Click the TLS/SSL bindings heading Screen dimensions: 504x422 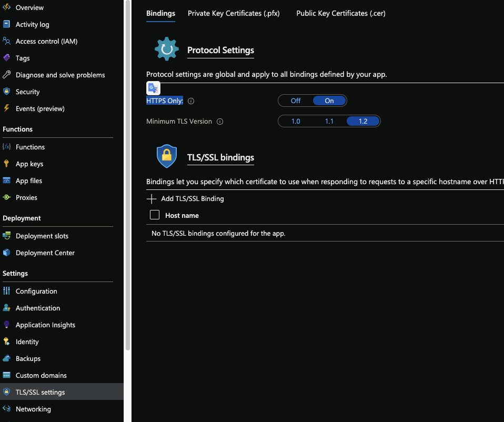pyautogui.click(x=220, y=157)
